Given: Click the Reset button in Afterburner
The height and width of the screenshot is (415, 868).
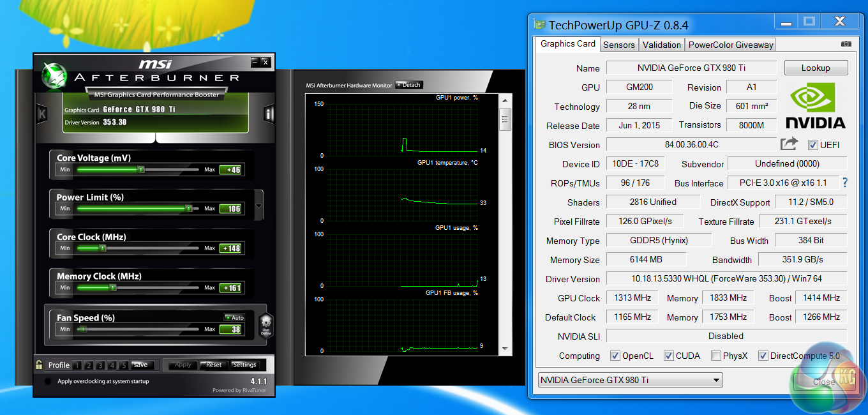Looking at the screenshot, I should pyautogui.click(x=214, y=365).
